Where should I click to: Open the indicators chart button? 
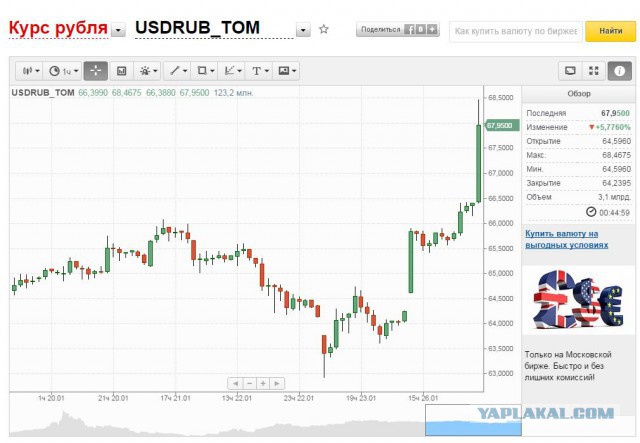click(x=121, y=71)
